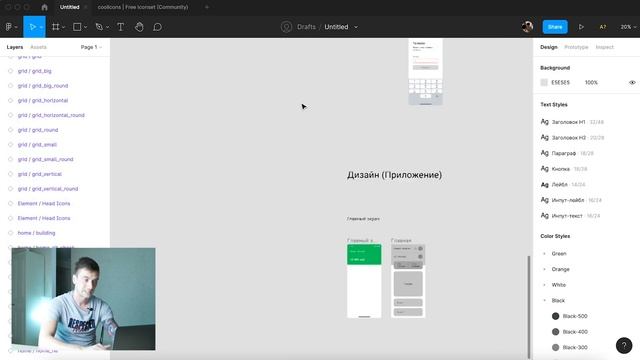Click the Drafts breadcrumb link
The width and height of the screenshot is (640, 360).
(x=306, y=27)
